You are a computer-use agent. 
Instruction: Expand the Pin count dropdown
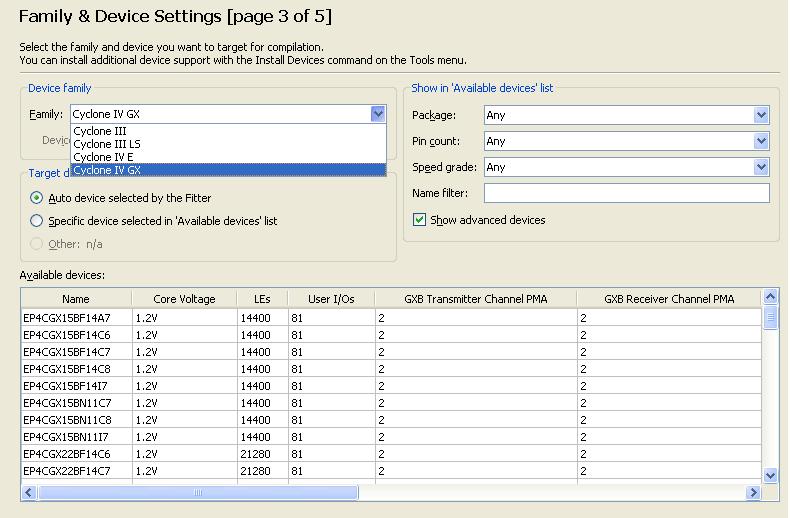point(761,141)
